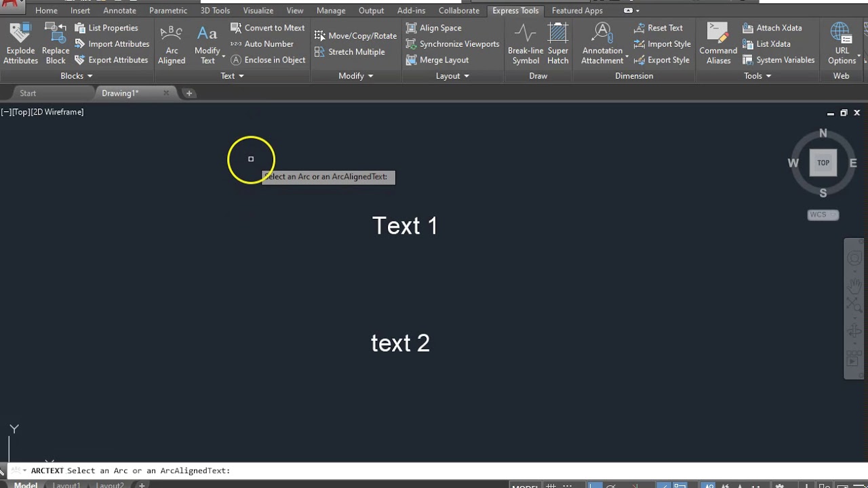This screenshot has height=488, width=868.
Task: Run Synchronize Viewports
Action: click(452, 44)
